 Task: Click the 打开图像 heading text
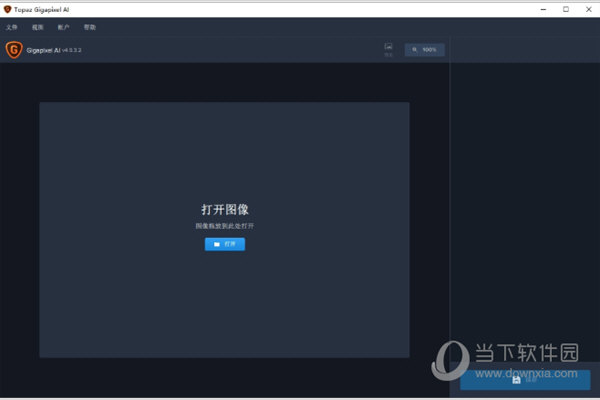(x=225, y=209)
